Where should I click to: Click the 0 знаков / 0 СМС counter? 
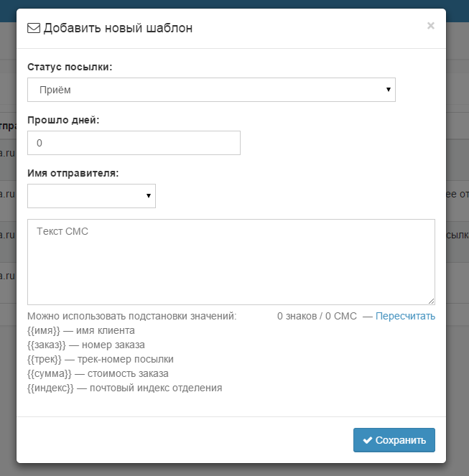pos(317,317)
